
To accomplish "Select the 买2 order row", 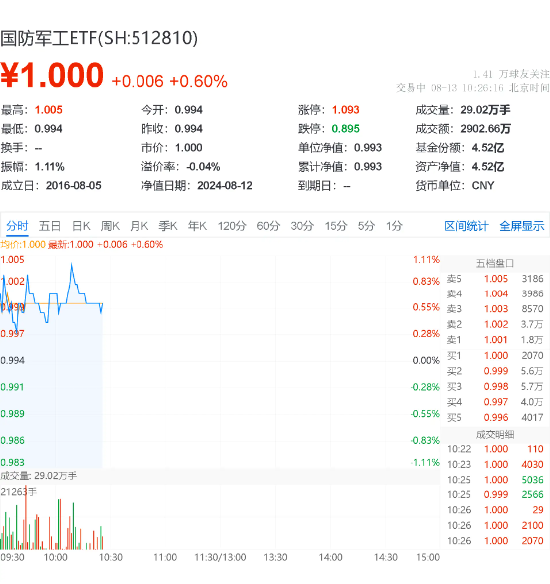I will (495, 371).
